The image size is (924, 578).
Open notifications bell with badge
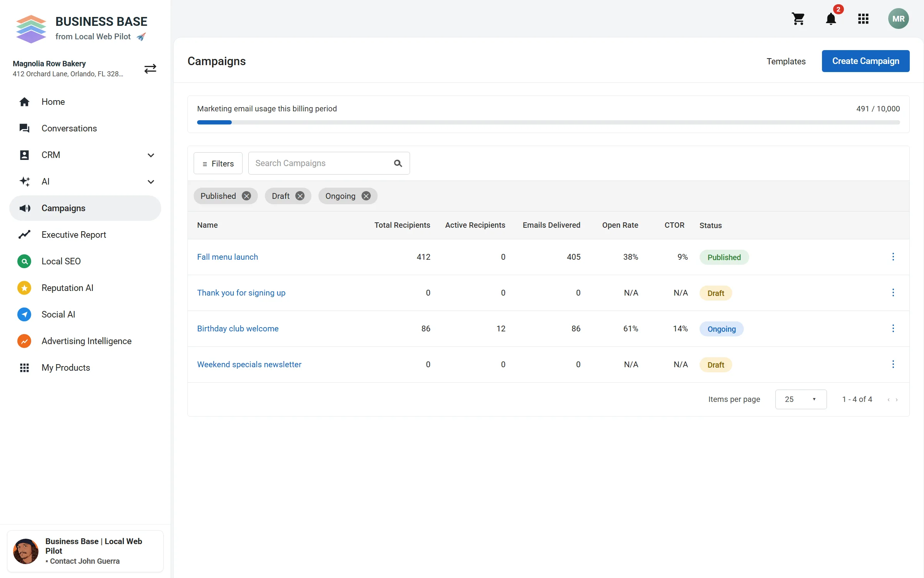coord(831,18)
